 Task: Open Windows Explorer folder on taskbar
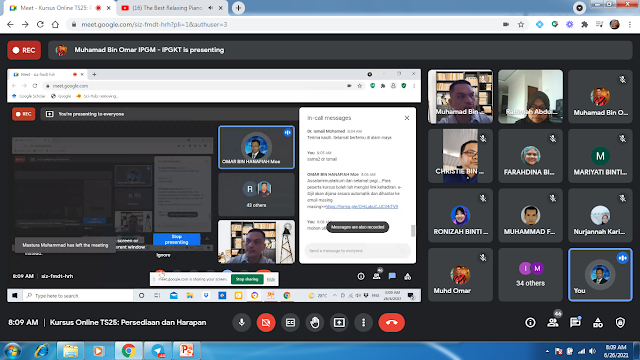click(x=70, y=351)
